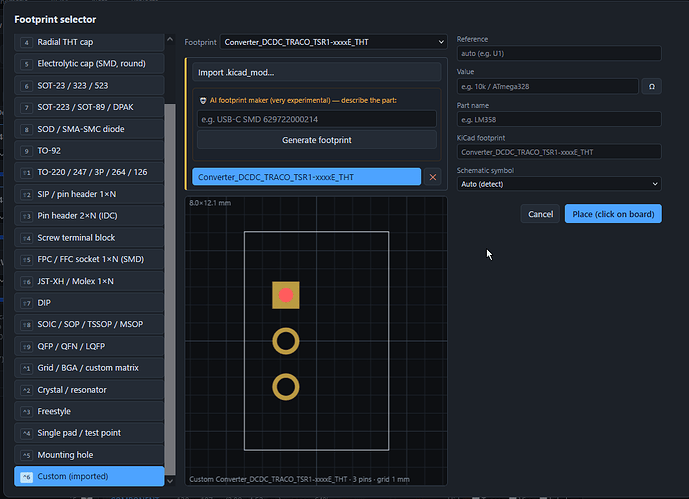Screen dimensions: 689x499
Task: Select Single pad / test point
Action: [x=89, y=433]
